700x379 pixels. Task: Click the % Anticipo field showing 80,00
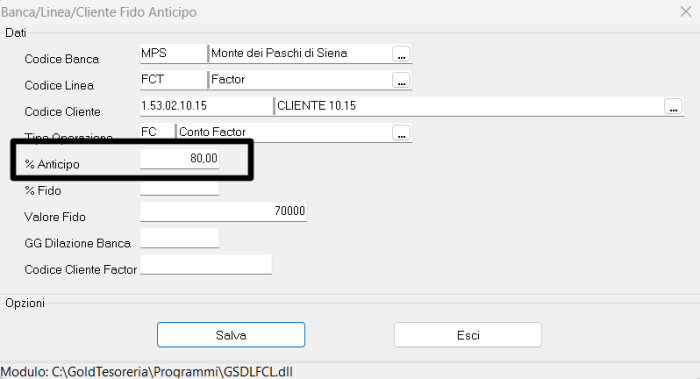(x=179, y=158)
